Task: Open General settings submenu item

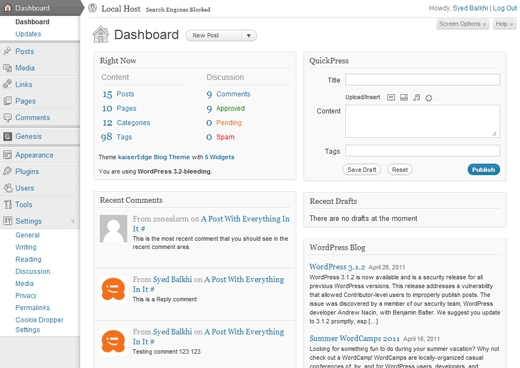Action: [27, 235]
